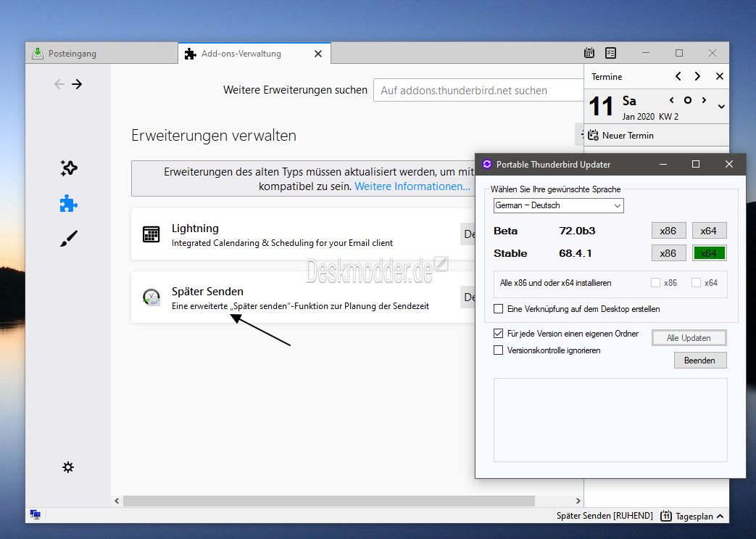Click the Tagesplan calendar icon in the status bar
Viewport: 756px width, 539px height.
point(666,516)
